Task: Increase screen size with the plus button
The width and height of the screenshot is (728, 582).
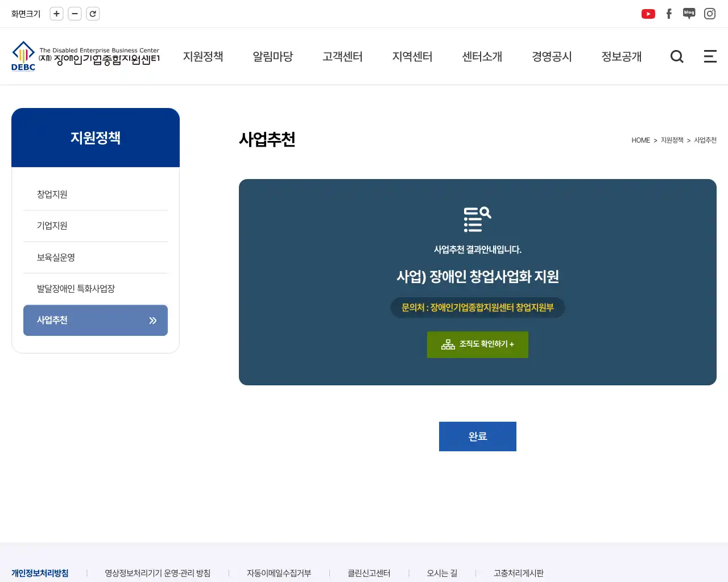Action: pos(56,14)
